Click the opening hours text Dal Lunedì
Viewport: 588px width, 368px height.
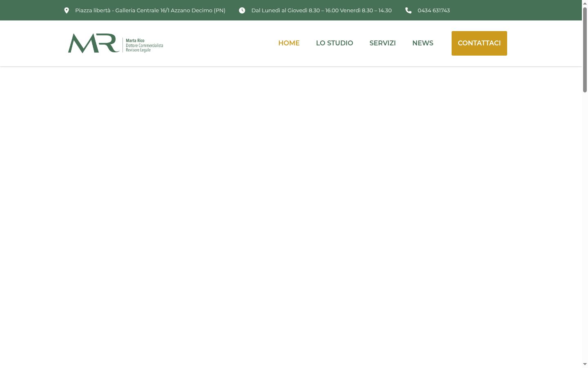(321, 10)
